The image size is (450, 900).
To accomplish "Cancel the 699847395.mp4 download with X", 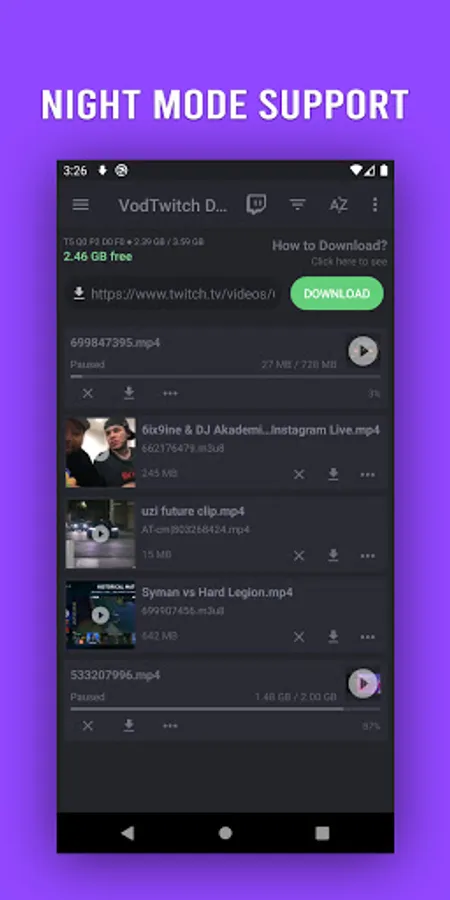I will coord(87,393).
